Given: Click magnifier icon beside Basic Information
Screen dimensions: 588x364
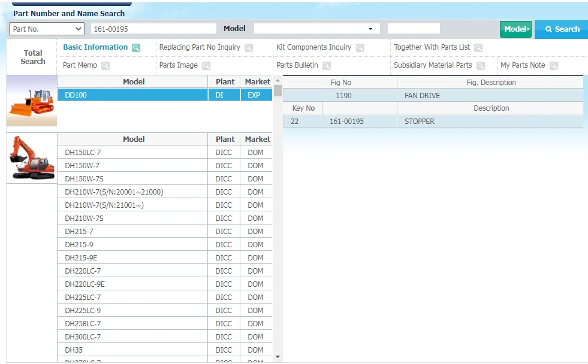Looking at the screenshot, I should 136,48.
